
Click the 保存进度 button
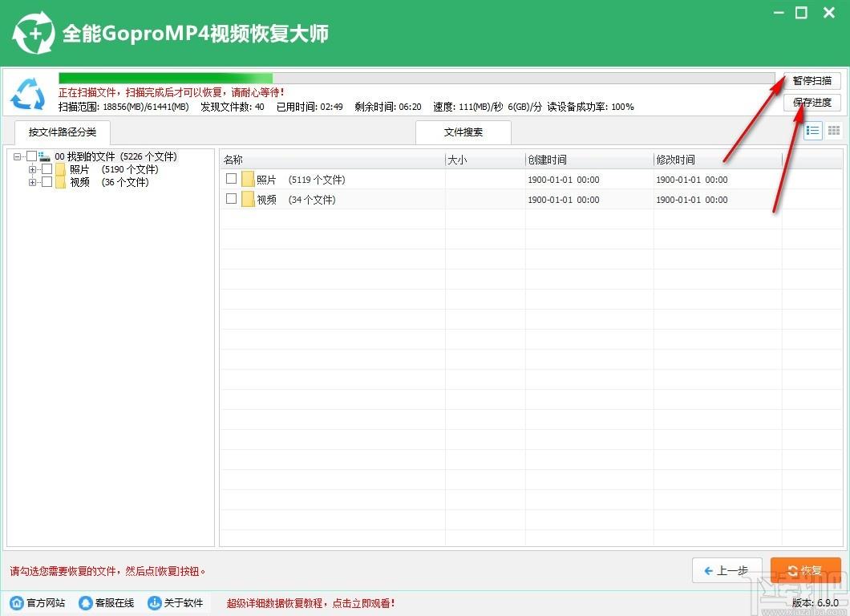click(x=812, y=103)
